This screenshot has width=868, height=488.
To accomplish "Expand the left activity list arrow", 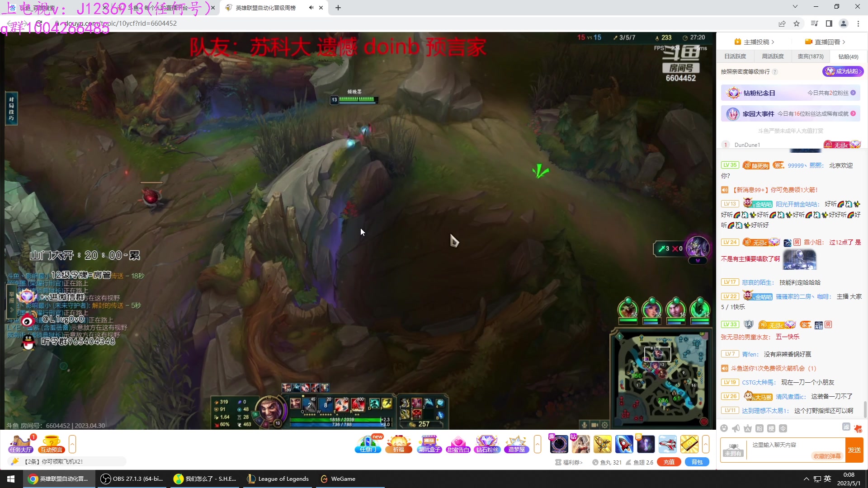I will click(72, 444).
